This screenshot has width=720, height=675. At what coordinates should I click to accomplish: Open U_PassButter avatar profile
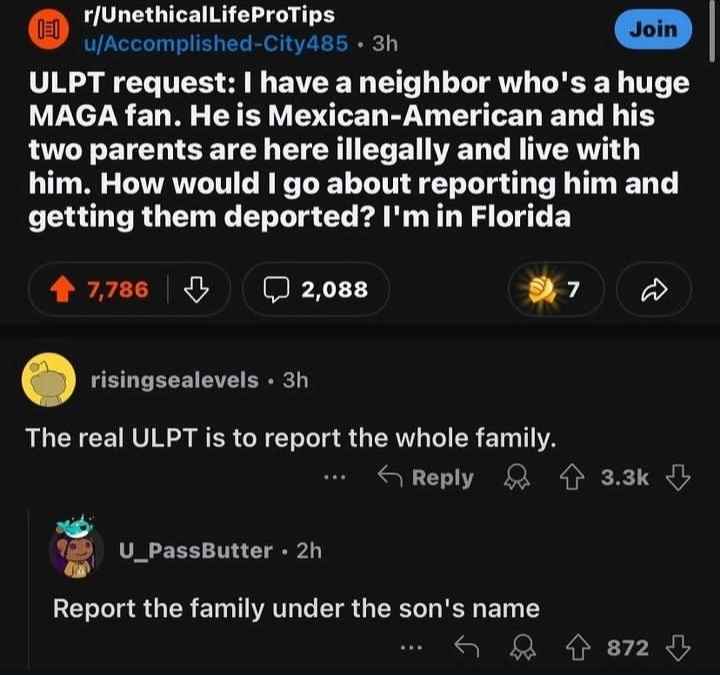pyautogui.click(x=75, y=549)
